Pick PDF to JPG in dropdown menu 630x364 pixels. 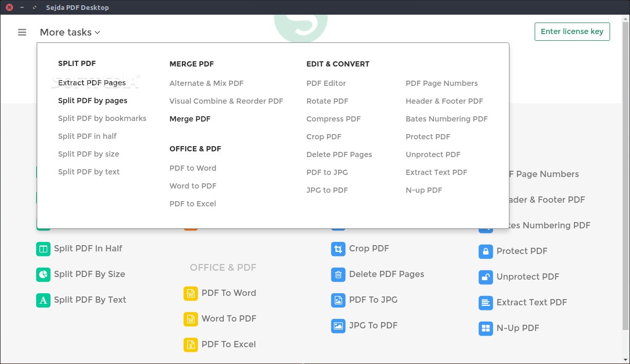click(x=327, y=172)
